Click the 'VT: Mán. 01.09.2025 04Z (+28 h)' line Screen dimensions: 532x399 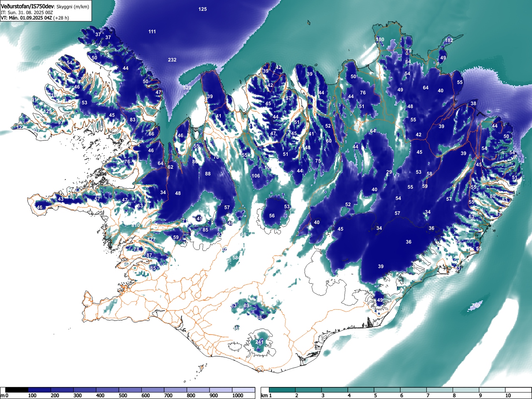[x=35, y=18]
